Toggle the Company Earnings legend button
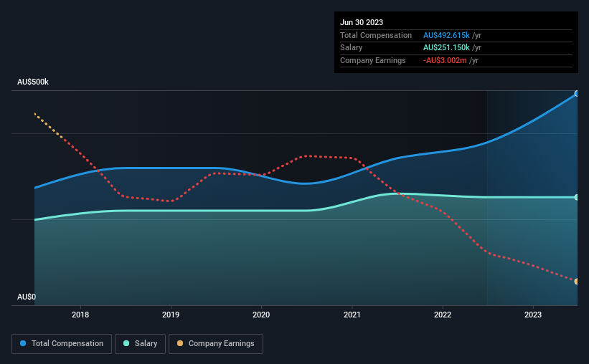The height and width of the screenshot is (364, 589). coord(216,344)
